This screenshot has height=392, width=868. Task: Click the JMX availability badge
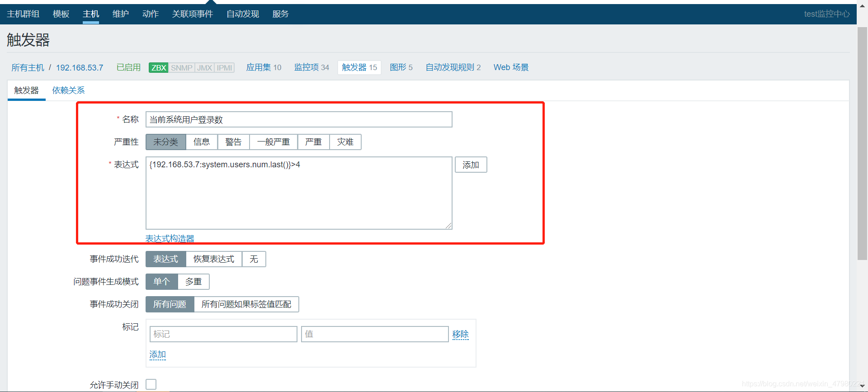tap(204, 68)
